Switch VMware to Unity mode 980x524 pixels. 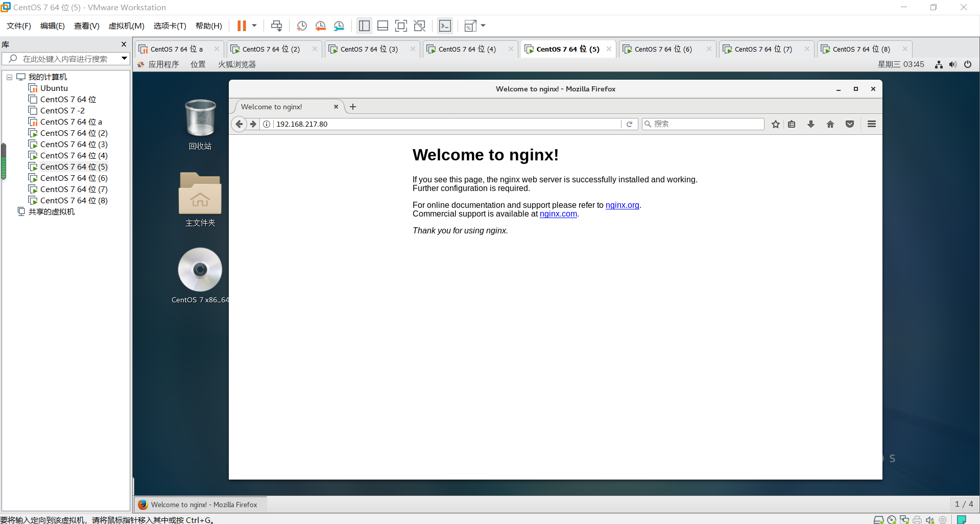(x=419, y=26)
